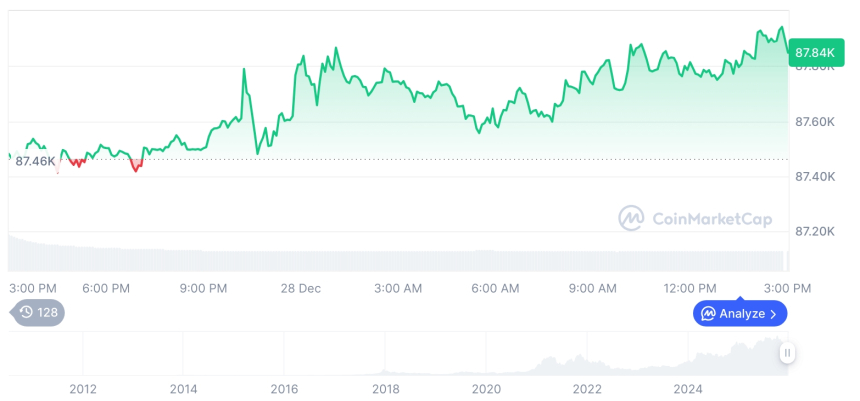Select 2012 on the history timeline
Screen dimensions: 860x401
pyautogui.click(x=83, y=388)
